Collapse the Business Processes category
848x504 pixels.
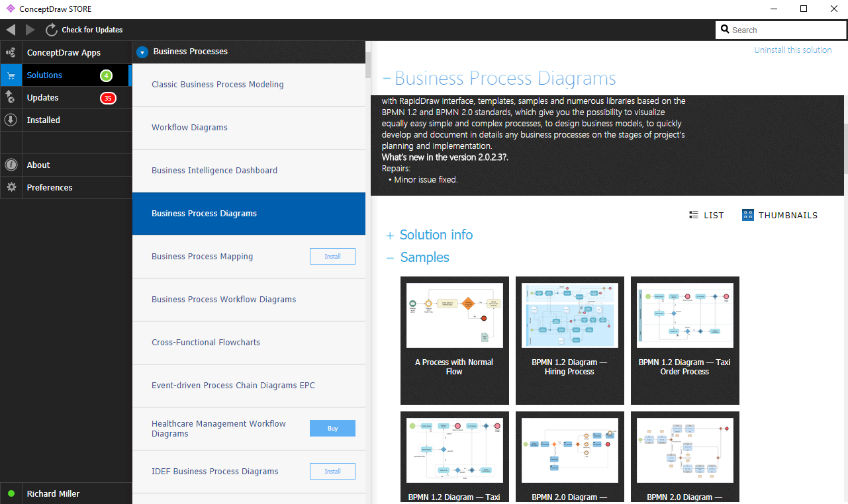[x=142, y=52]
